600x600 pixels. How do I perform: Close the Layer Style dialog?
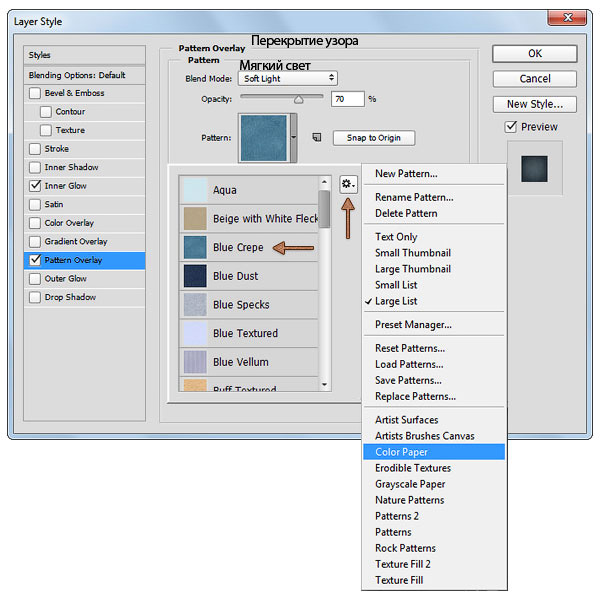click(x=567, y=18)
